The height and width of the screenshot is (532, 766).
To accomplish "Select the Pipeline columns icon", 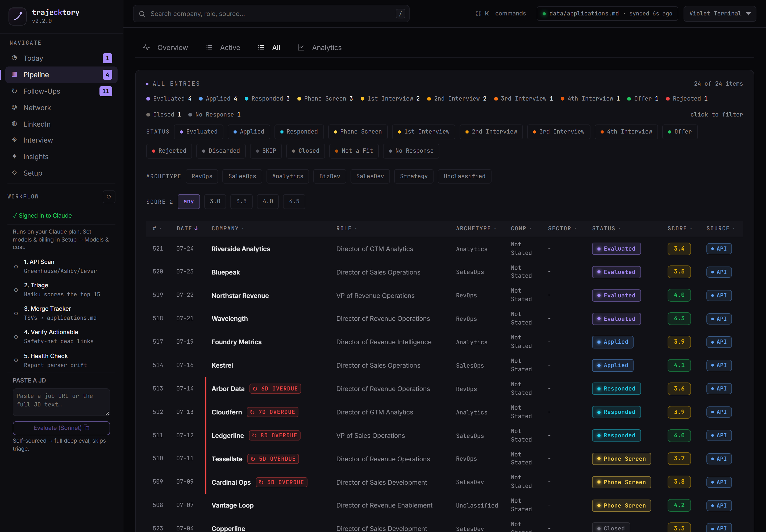I will (x=14, y=74).
